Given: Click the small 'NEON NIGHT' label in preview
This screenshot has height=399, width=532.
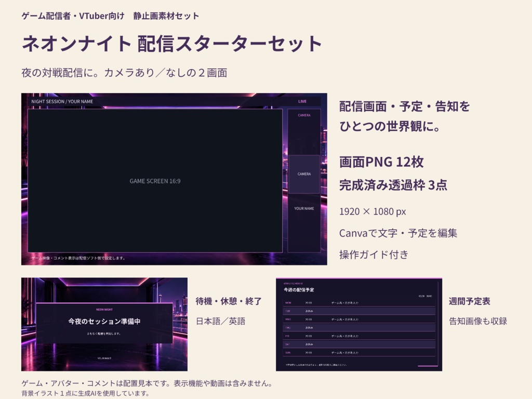Looking at the screenshot, I should coord(104,310).
